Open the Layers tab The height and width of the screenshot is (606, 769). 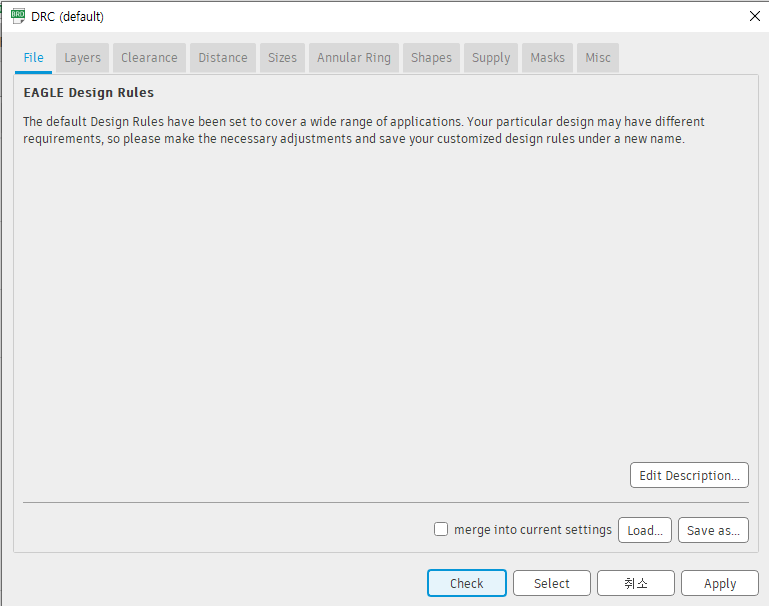pos(82,58)
